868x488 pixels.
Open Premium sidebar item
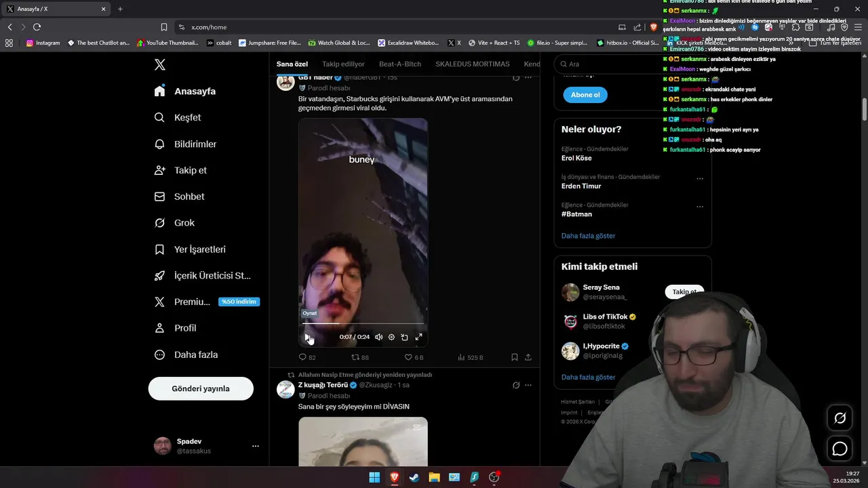pyautogui.click(x=207, y=302)
